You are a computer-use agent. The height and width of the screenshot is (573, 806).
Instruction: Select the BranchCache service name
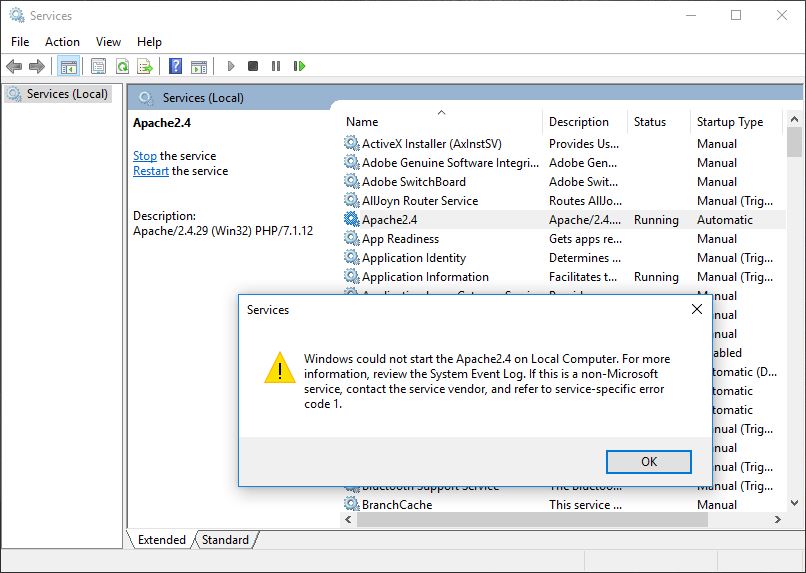point(397,505)
